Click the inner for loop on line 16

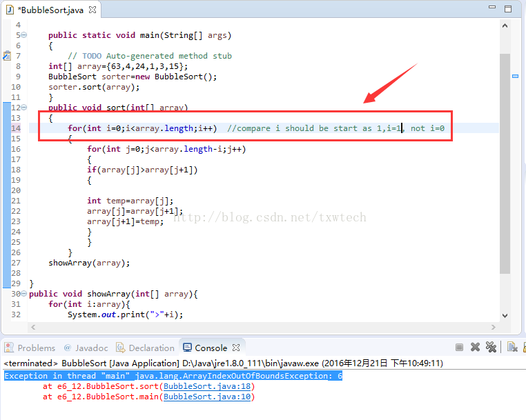click(166, 149)
